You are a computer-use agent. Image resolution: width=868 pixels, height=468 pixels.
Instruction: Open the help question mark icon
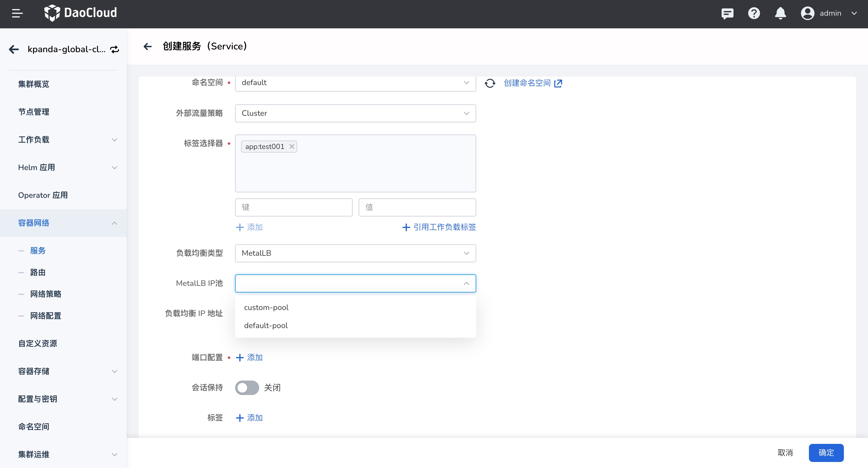point(754,14)
